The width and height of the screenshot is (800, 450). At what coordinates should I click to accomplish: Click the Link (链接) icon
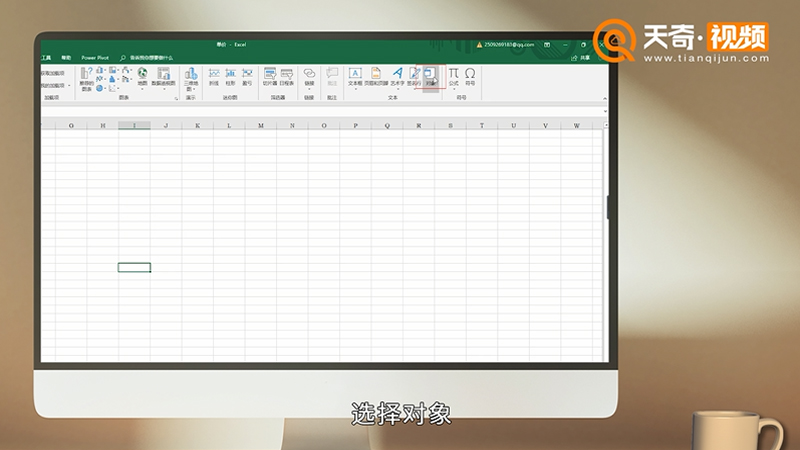pos(309,77)
